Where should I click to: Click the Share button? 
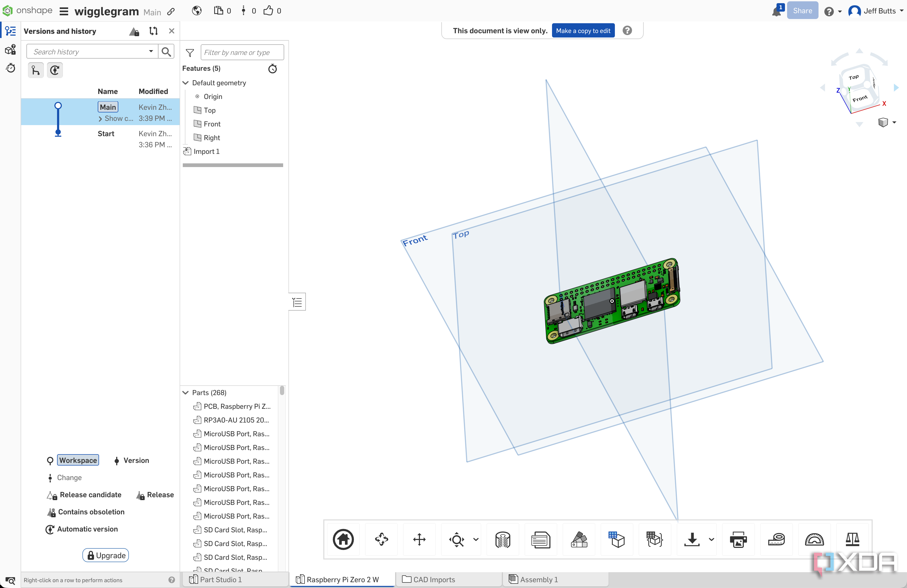(802, 11)
